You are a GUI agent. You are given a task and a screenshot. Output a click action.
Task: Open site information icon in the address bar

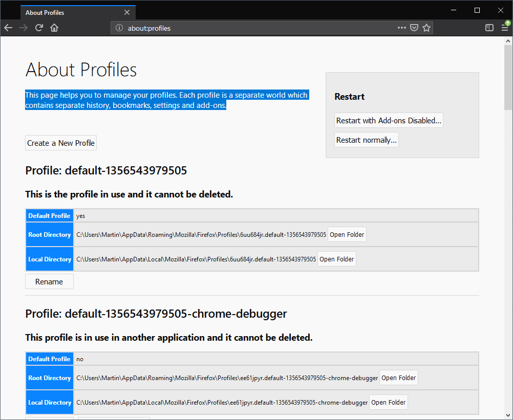(x=119, y=28)
